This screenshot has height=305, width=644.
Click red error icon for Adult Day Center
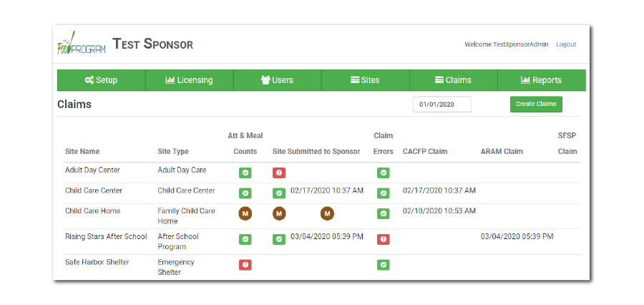click(279, 173)
